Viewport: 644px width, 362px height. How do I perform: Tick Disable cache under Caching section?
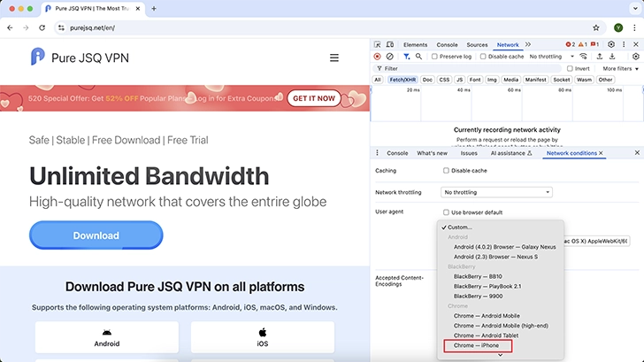pos(446,170)
